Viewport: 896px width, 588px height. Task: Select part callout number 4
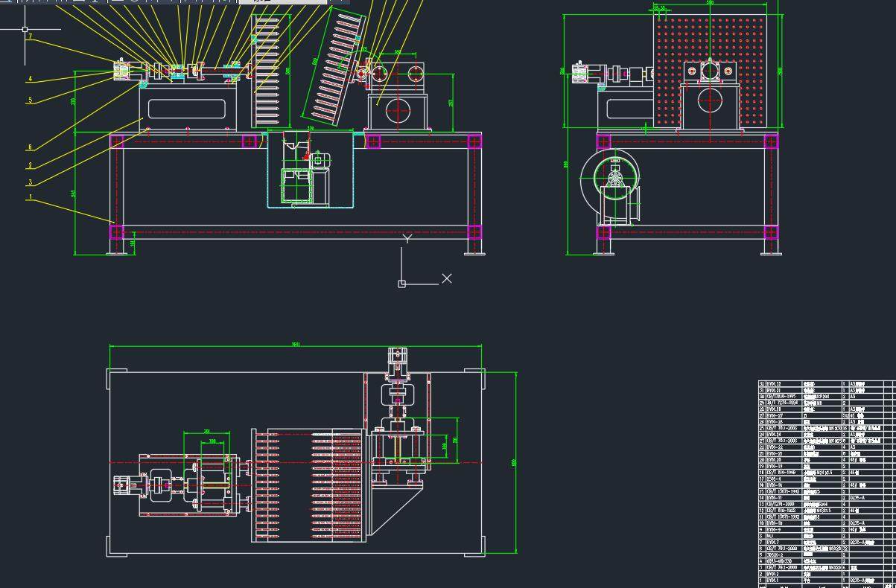30,78
